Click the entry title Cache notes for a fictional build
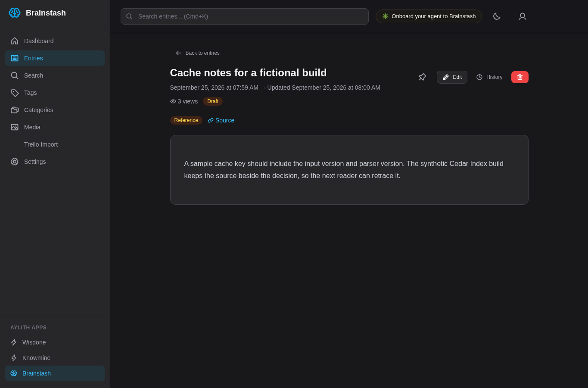588x388 pixels. [x=248, y=72]
